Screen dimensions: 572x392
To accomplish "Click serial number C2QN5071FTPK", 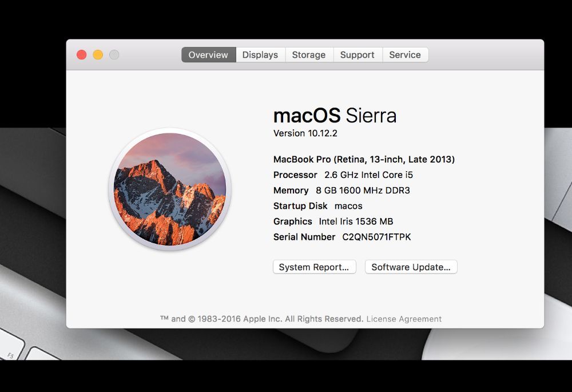I will (x=376, y=237).
